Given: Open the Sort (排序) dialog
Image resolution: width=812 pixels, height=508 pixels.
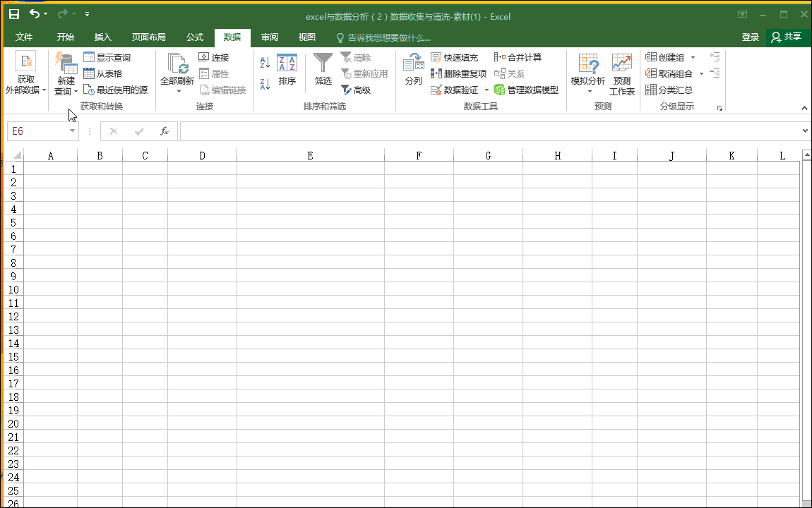Looking at the screenshot, I should 287,69.
